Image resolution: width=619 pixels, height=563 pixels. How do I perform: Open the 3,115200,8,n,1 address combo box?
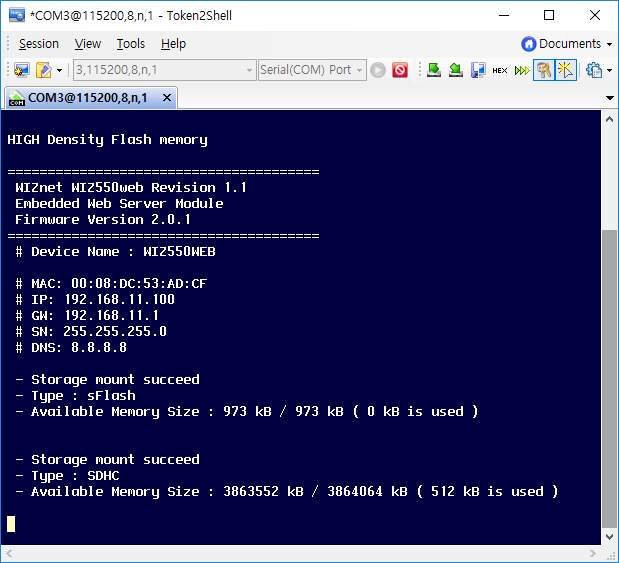(165, 70)
